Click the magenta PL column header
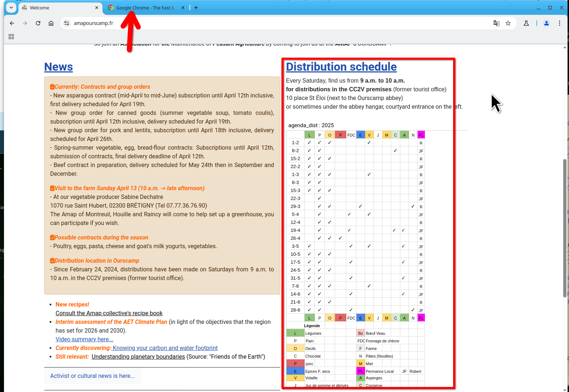Viewport: 569px width, 392px height. 421,135
